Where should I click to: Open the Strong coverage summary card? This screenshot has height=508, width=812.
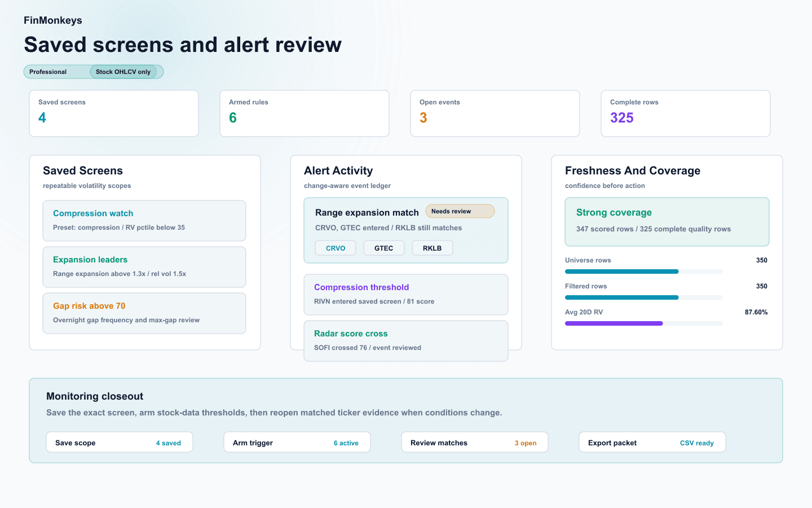pyautogui.click(x=667, y=222)
